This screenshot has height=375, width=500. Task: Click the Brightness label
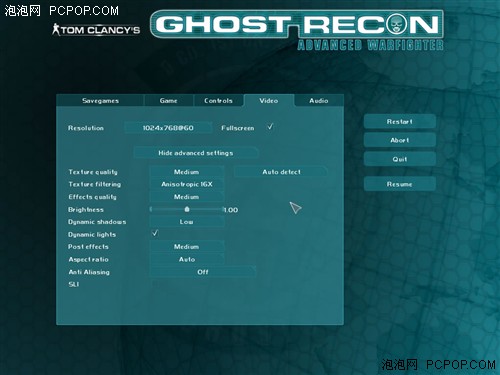pyautogui.click(x=86, y=210)
